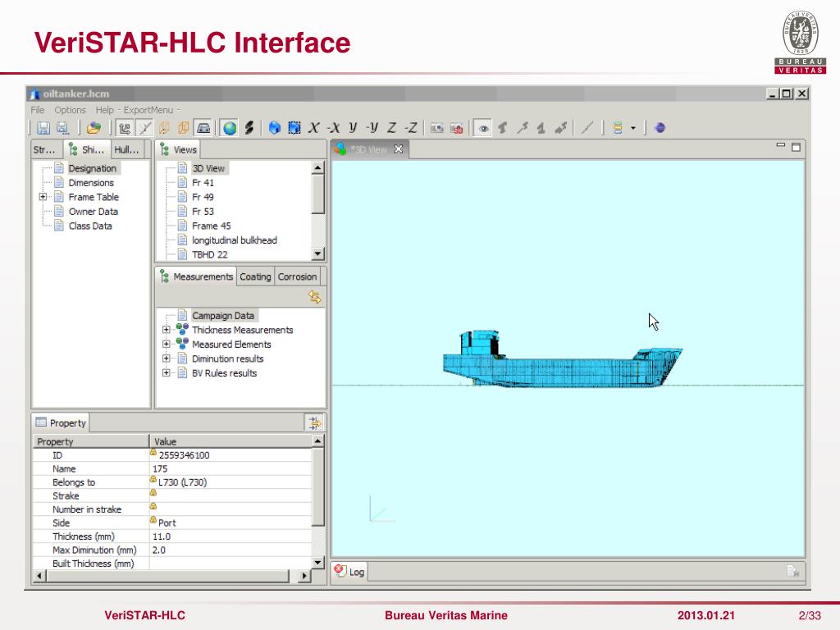The height and width of the screenshot is (630, 840).
Task: Click the Views list scroll-up arrow
Action: (317, 167)
